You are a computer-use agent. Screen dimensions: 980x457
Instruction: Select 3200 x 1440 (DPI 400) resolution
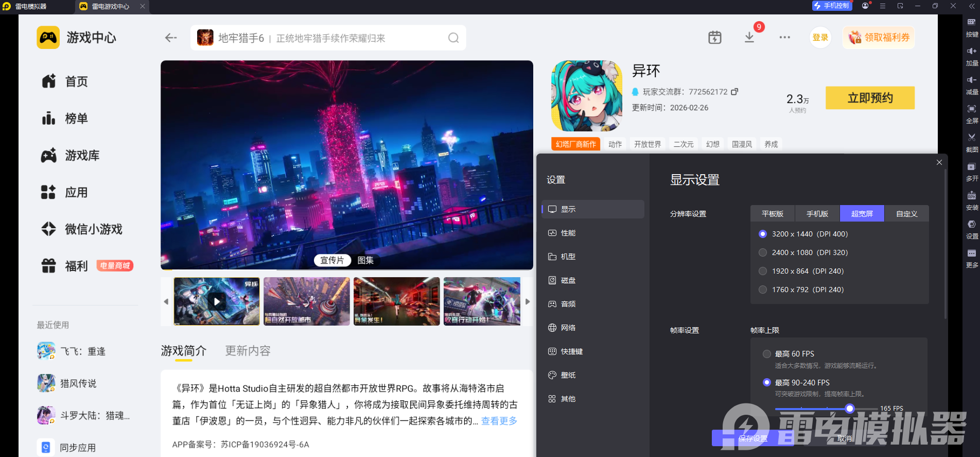(x=803, y=234)
